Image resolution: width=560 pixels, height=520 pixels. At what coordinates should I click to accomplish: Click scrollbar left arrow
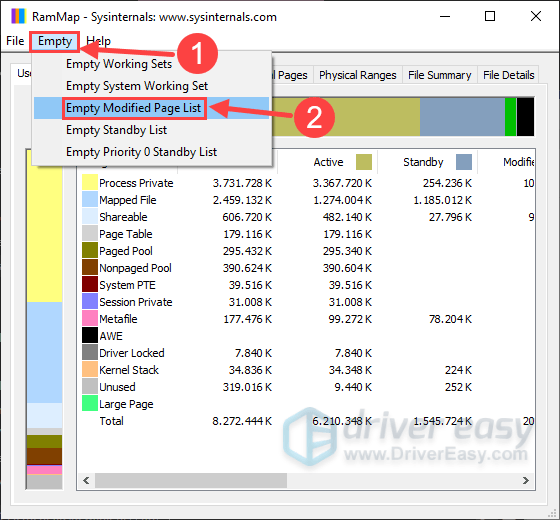pos(86,481)
